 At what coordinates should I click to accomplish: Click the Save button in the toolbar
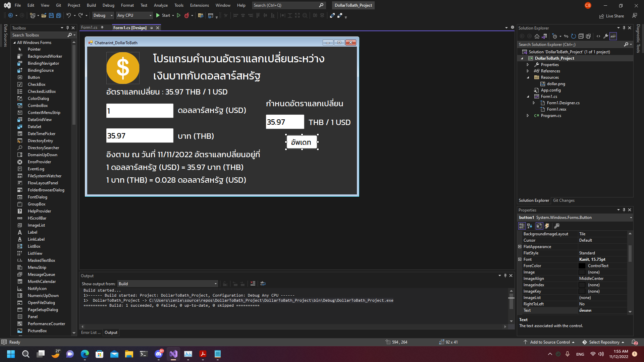(x=51, y=15)
